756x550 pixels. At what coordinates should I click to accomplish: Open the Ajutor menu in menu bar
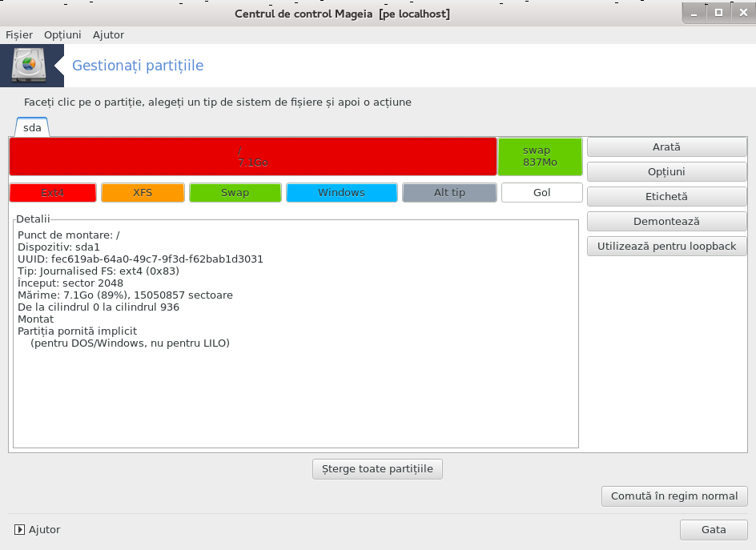(x=108, y=34)
